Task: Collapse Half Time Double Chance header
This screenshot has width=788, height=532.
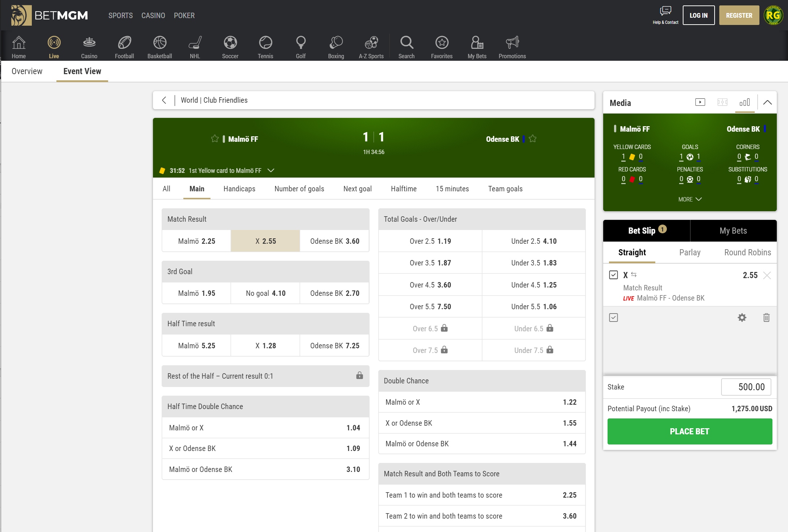Action: click(x=265, y=407)
